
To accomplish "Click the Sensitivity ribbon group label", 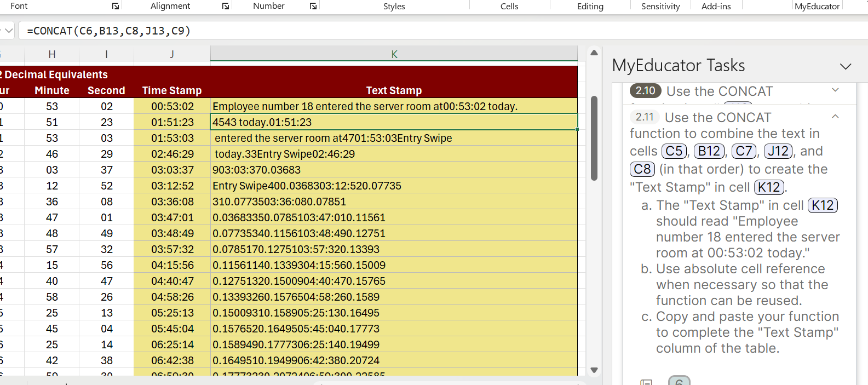I will pyautogui.click(x=660, y=7).
